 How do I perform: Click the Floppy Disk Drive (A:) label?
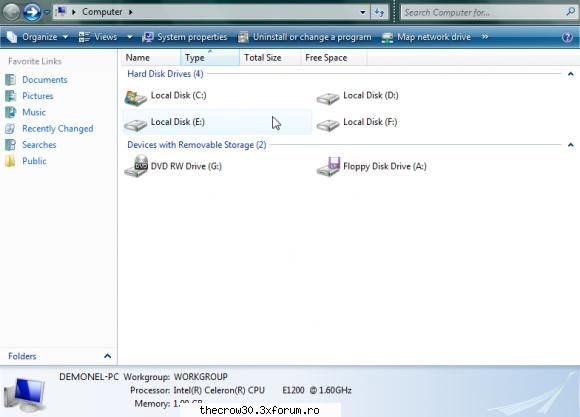[385, 167]
